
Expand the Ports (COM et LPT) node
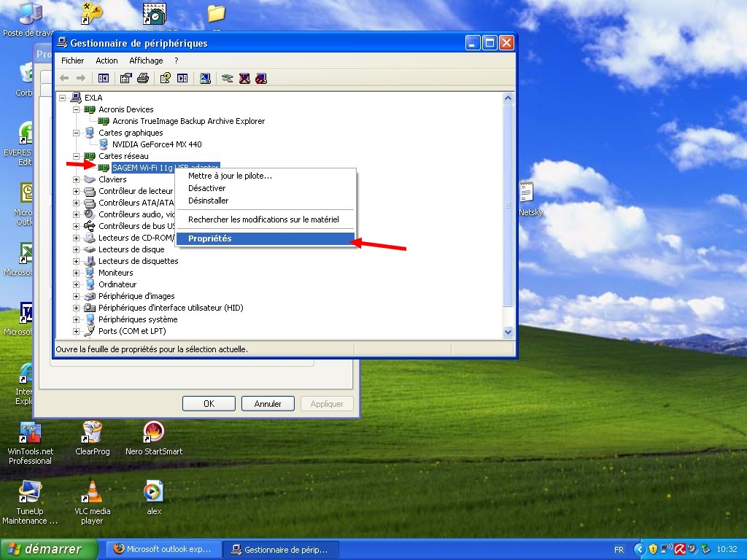point(76,331)
